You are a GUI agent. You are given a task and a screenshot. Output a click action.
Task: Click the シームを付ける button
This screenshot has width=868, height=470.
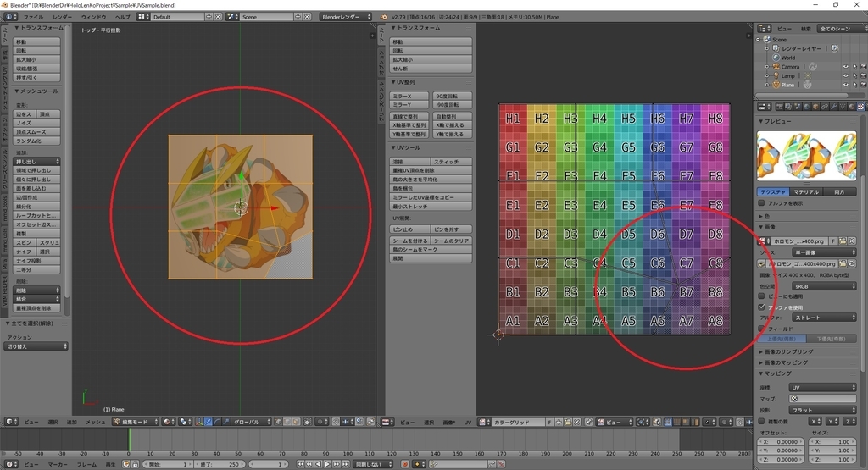[409, 241]
